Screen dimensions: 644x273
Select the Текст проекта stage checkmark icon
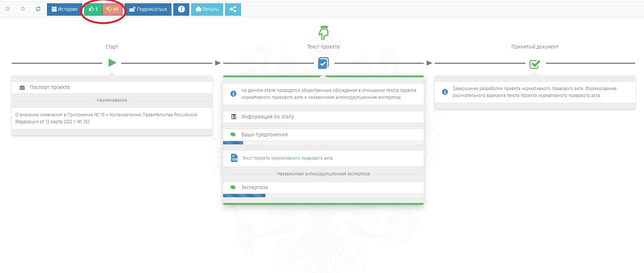(323, 63)
